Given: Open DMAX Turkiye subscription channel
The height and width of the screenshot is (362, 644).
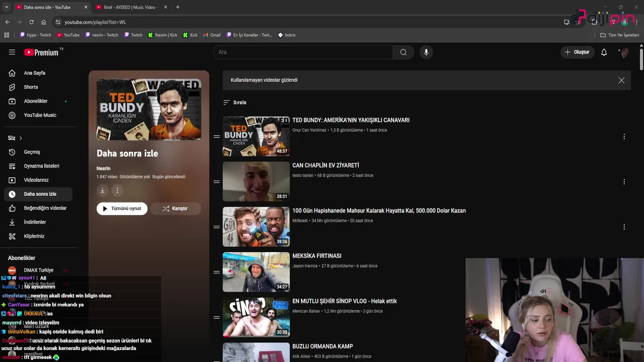Looking at the screenshot, I should click(38, 270).
